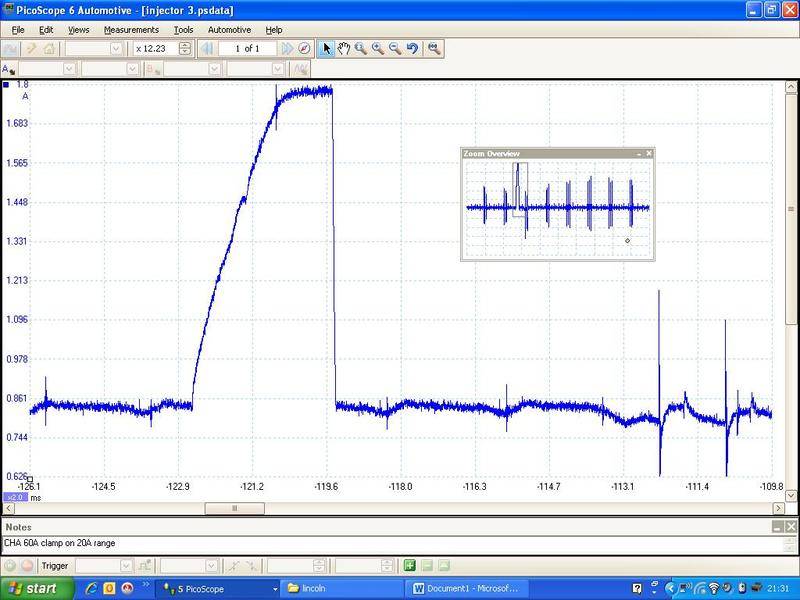Click the green start capture button
This screenshot has height=600, width=800.
(x=10, y=565)
